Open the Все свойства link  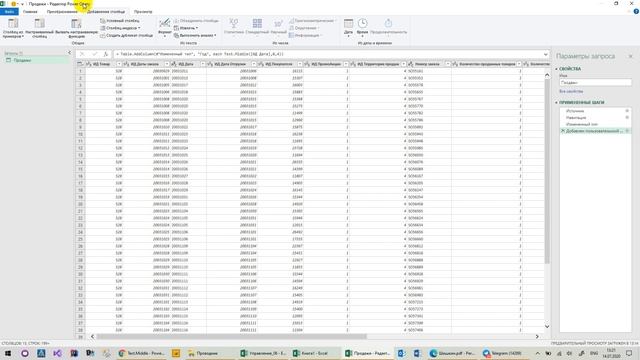[571, 91]
